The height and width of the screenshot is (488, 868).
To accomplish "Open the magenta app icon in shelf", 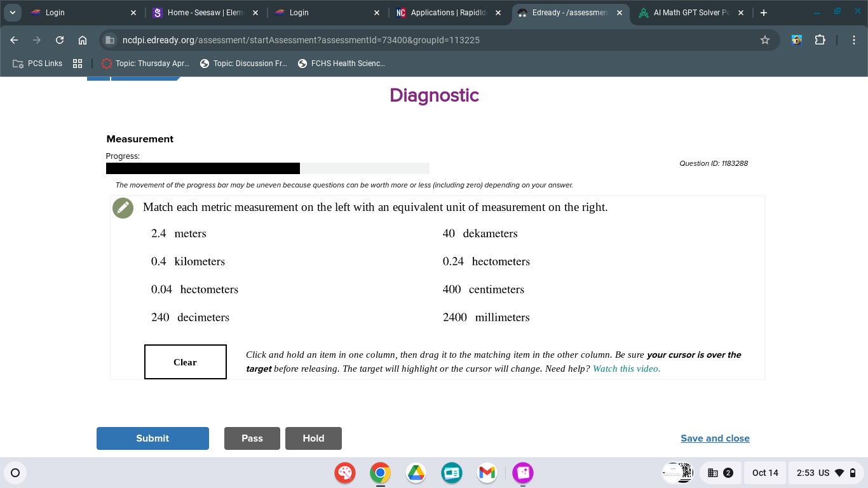I will pos(523,473).
